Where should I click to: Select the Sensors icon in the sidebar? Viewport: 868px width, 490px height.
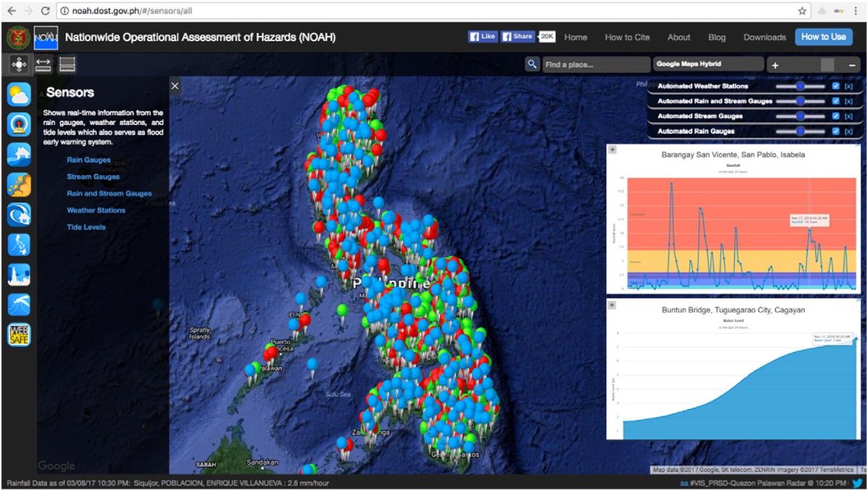coord(18,124)
